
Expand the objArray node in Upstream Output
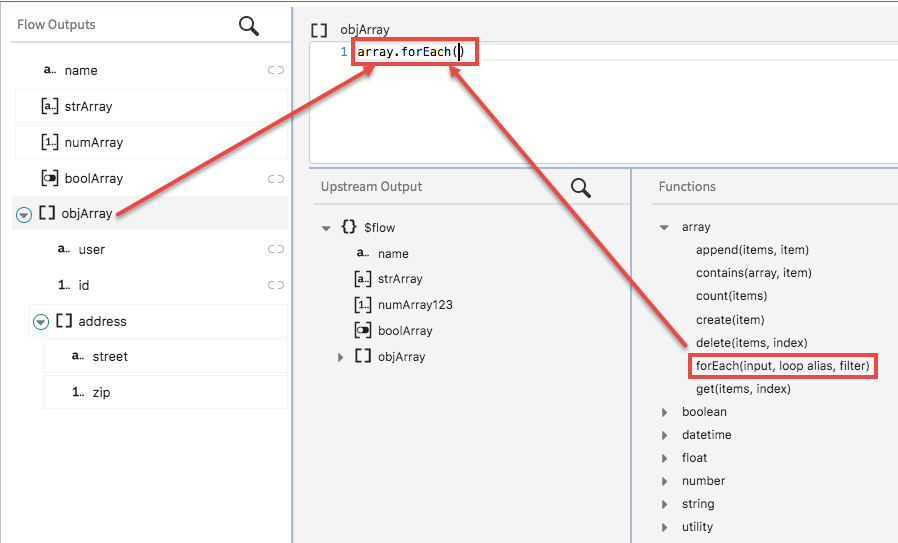pyautogui.click(x=341, y=357)
